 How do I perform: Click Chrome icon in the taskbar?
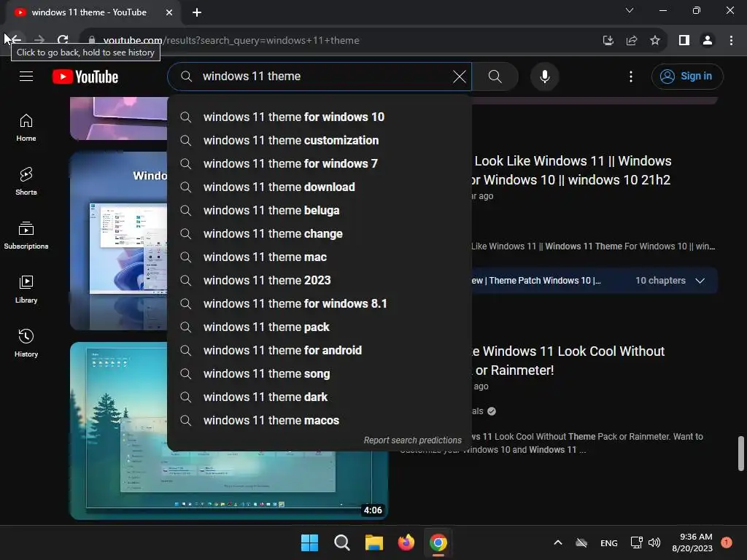[x=438, y=542]
